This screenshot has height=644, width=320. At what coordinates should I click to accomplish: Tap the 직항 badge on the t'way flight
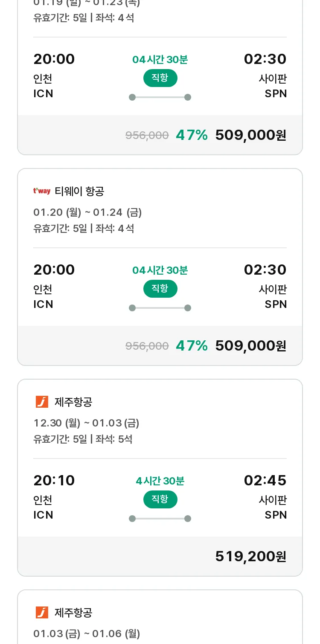pos(160,289)
